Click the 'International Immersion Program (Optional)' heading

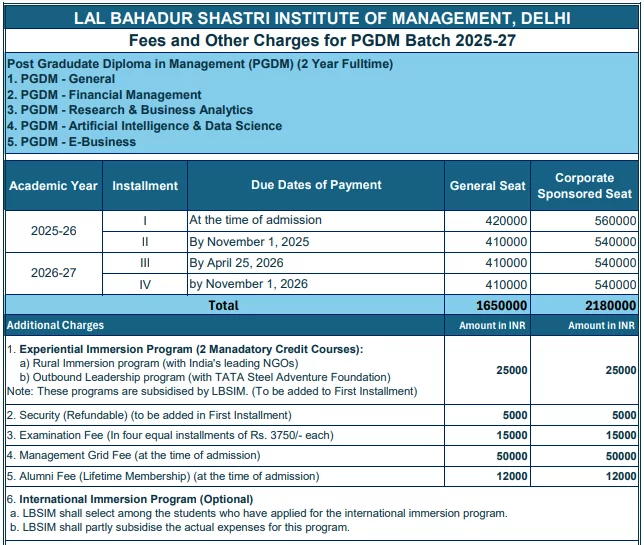pos(136,499)
